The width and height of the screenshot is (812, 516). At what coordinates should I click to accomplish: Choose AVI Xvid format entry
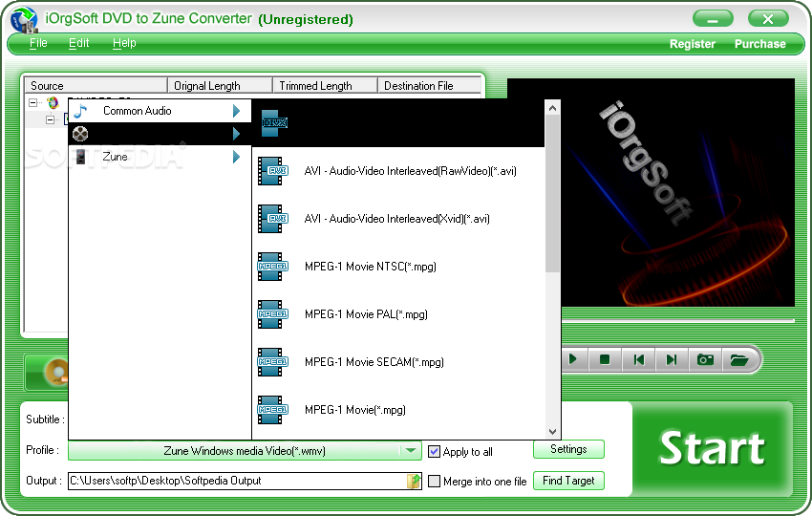coord(398,219)
